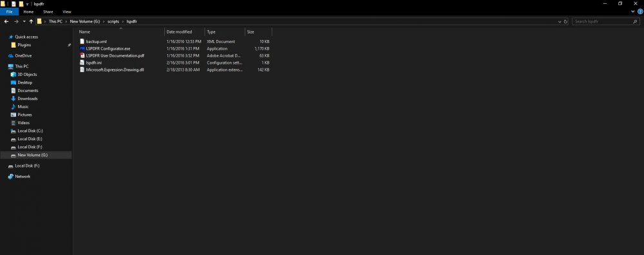Select lspdfr.ini file name
644x255 pixels.
pos(94,62)
